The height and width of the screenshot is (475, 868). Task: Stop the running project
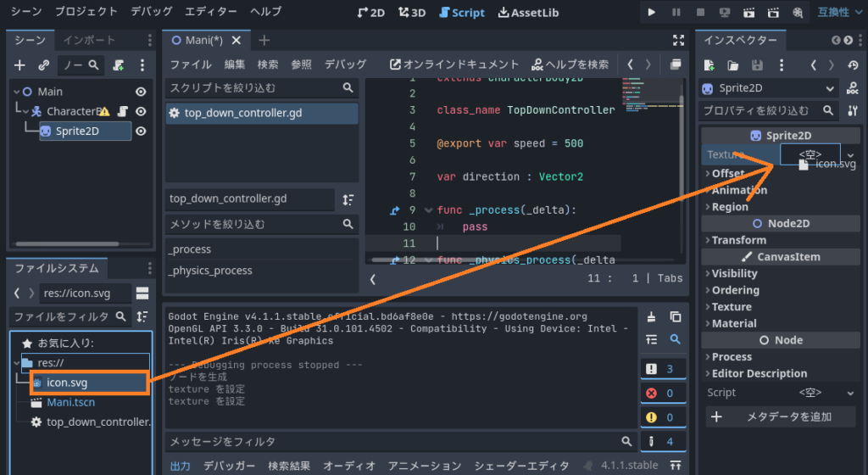[700, 12]
